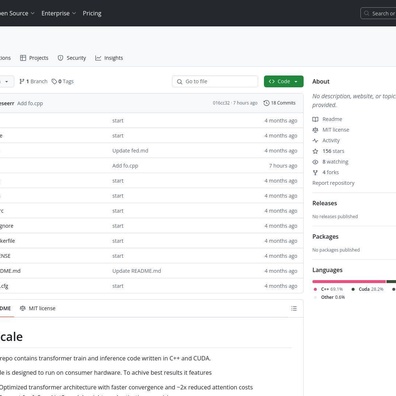The image size is (396, 396).
Task: Open the latest commit message Add fo.cpp
Action: (x=30, y=103)
